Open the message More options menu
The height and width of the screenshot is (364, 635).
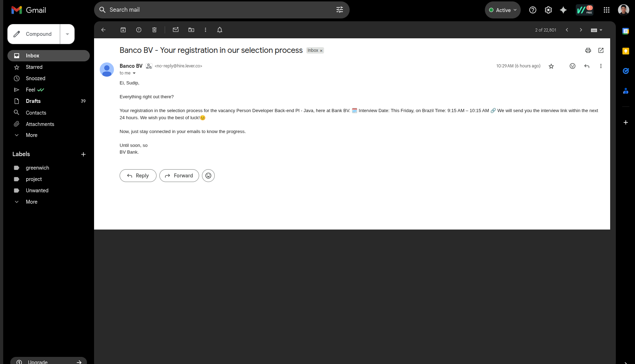601,66
